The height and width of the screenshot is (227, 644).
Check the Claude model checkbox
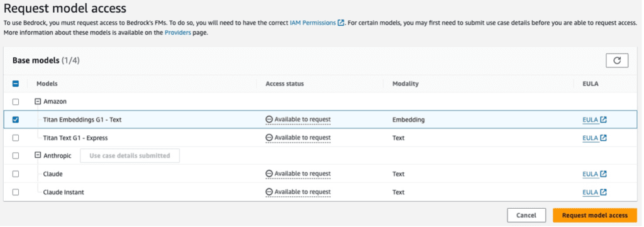tap(16, 174)
